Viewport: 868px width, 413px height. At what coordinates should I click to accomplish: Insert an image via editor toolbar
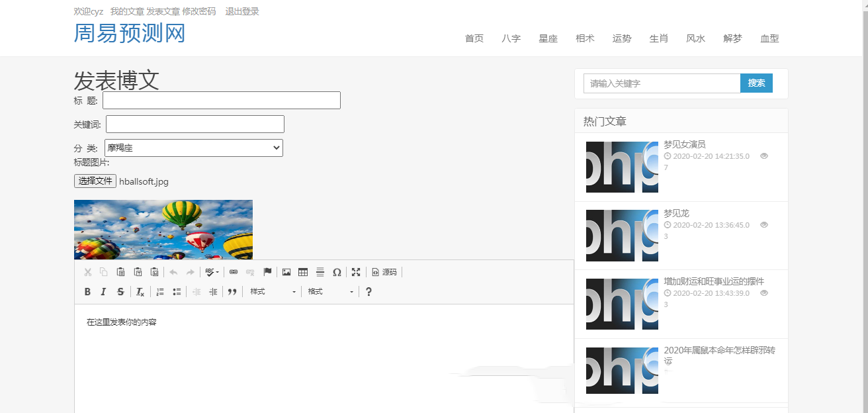click(286, 272)
